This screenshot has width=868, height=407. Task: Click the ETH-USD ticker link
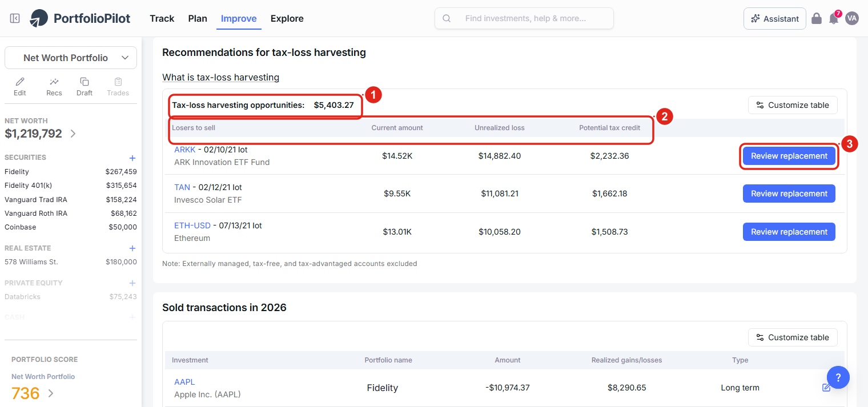pos(192,225)
